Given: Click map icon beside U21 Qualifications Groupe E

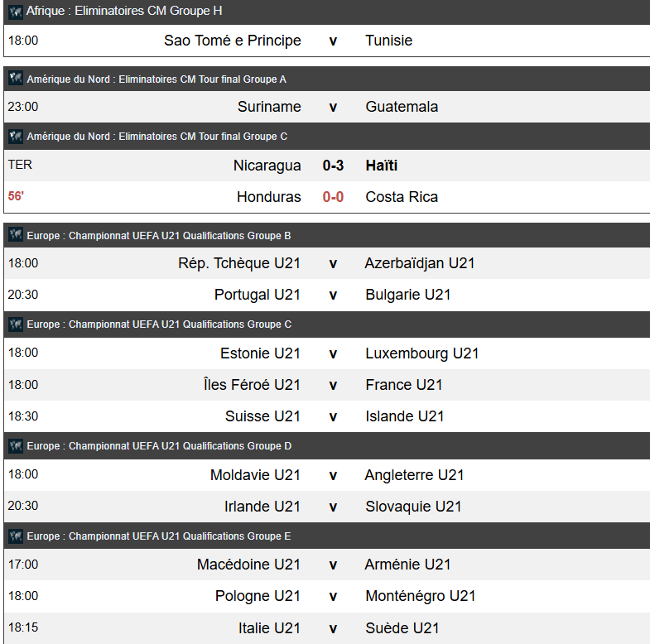Looking at the screenshot, I should 16,536.
